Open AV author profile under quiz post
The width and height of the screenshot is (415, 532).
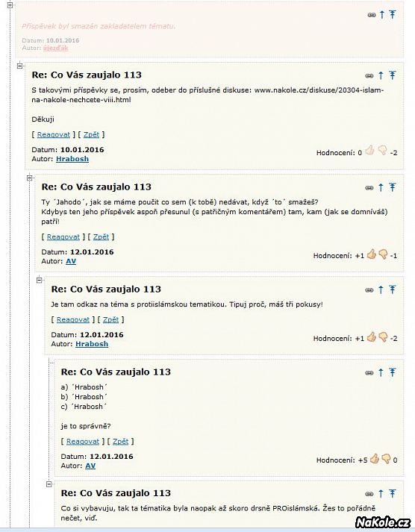(x=90, y=466)
